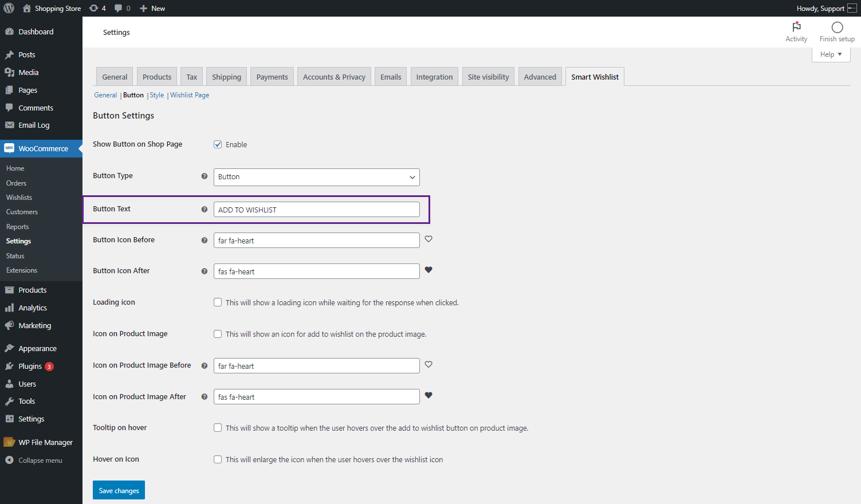Enable the Tooltip on hover checkbox

[218, 428]
